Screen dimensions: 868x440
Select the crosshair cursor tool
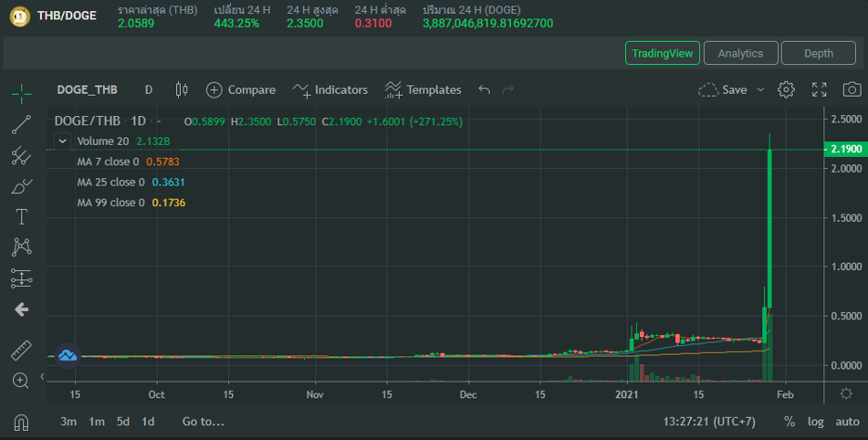coord(21,93)
